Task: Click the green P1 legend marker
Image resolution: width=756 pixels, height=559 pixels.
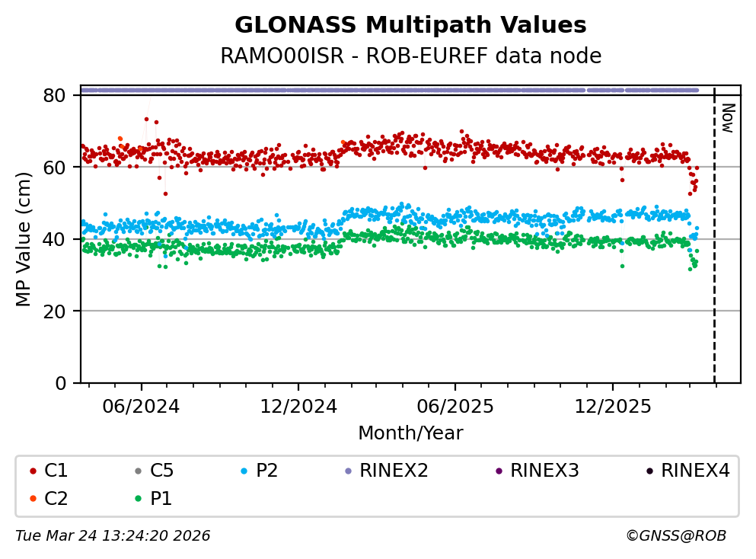Action: (x=138, y=499)
